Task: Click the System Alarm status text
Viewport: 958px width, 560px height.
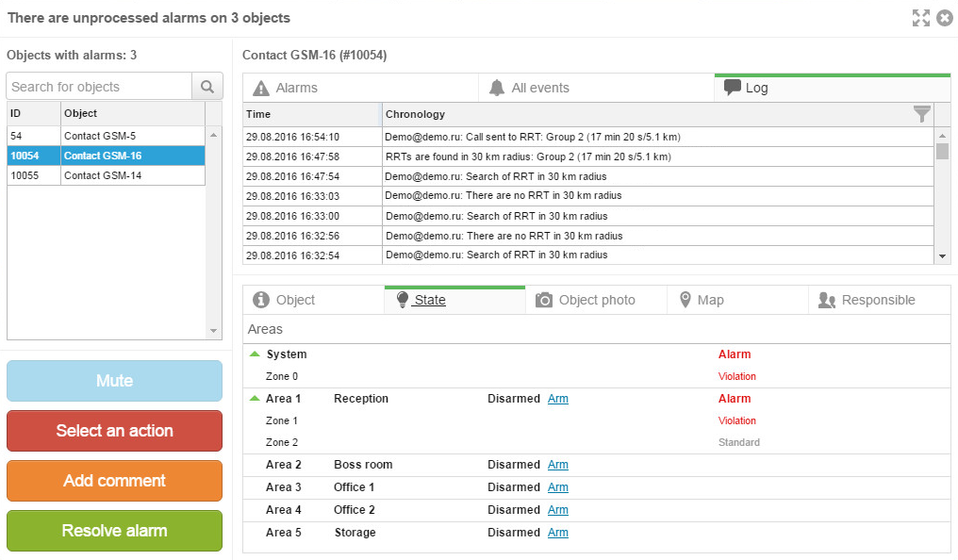Action: point(735,354)
